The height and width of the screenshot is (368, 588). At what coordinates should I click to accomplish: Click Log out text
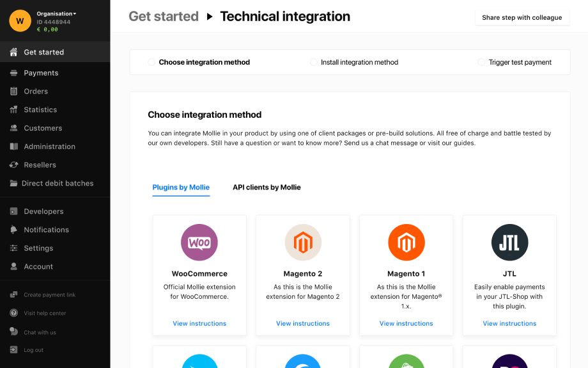[33, 350]
